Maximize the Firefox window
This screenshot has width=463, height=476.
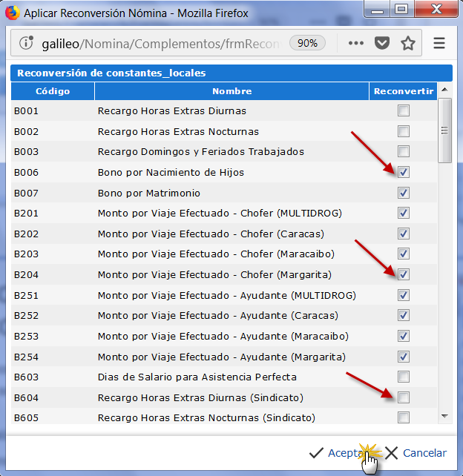pos(401,10)
